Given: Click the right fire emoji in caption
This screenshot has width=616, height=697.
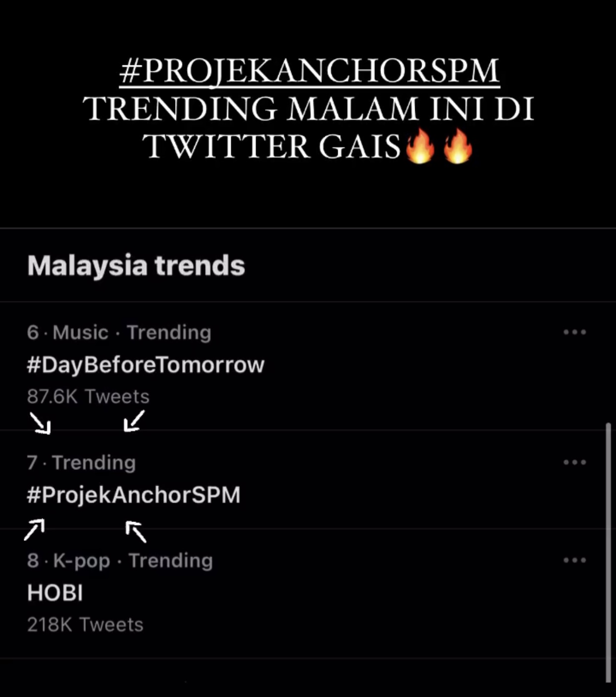Looking at the screenshot, I should 457,146.
